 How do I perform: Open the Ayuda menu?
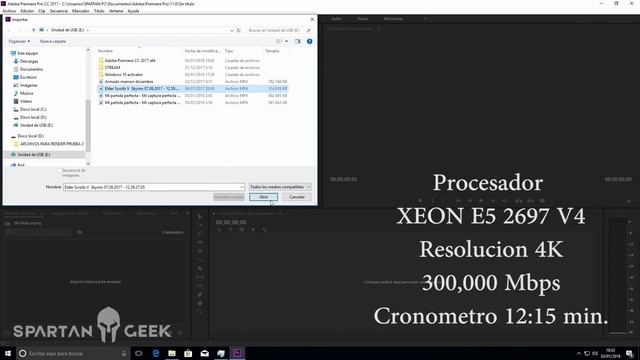[x=133, y=11]
